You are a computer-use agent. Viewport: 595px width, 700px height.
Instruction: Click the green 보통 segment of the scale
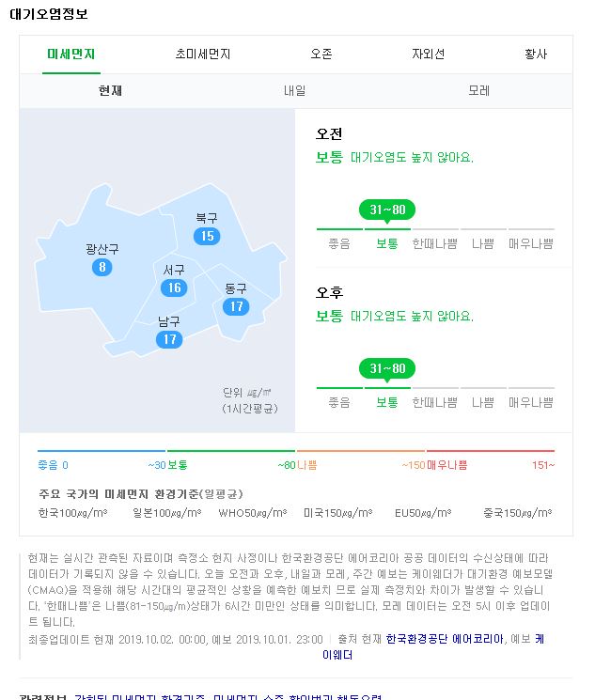(231, 451)
